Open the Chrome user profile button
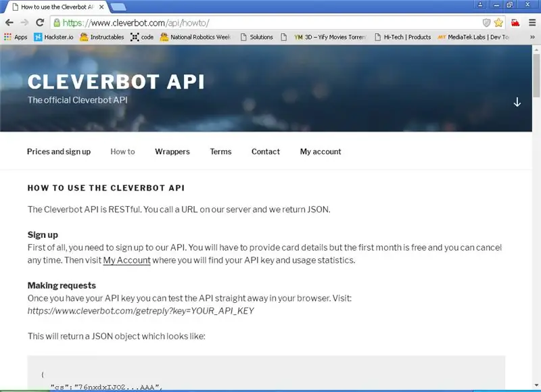 (480, 5)
